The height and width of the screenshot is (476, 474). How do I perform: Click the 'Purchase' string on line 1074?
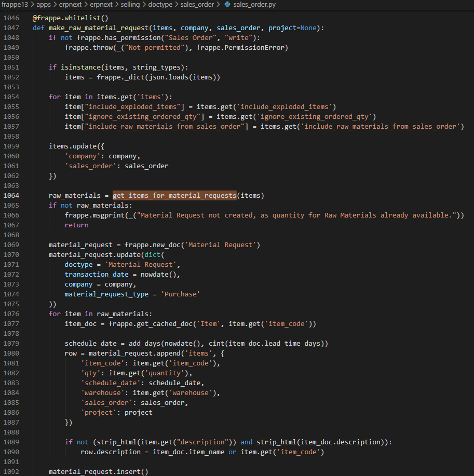coord(180,294)
